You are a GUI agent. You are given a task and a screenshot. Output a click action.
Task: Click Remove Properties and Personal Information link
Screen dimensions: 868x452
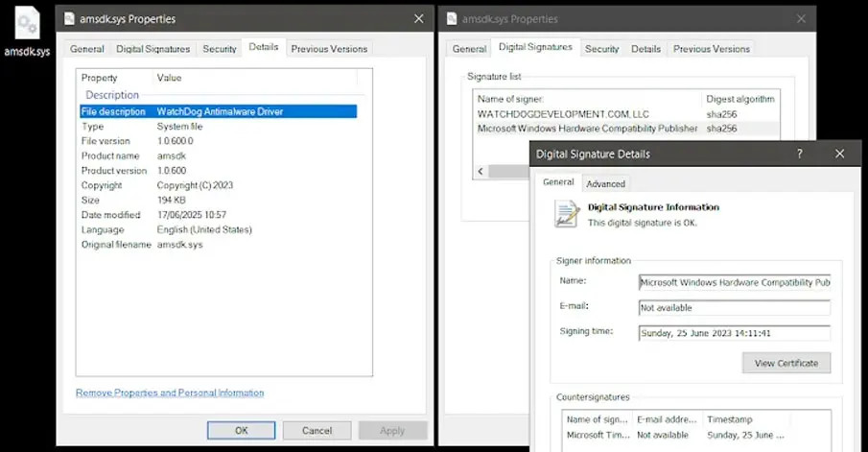[x=170, y=393]
